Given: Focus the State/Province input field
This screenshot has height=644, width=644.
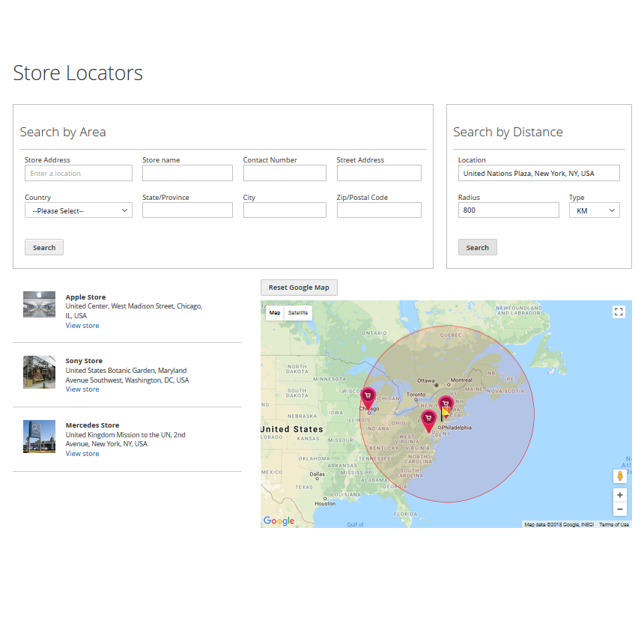Looking at the screenshot, I should coord(187,210).
